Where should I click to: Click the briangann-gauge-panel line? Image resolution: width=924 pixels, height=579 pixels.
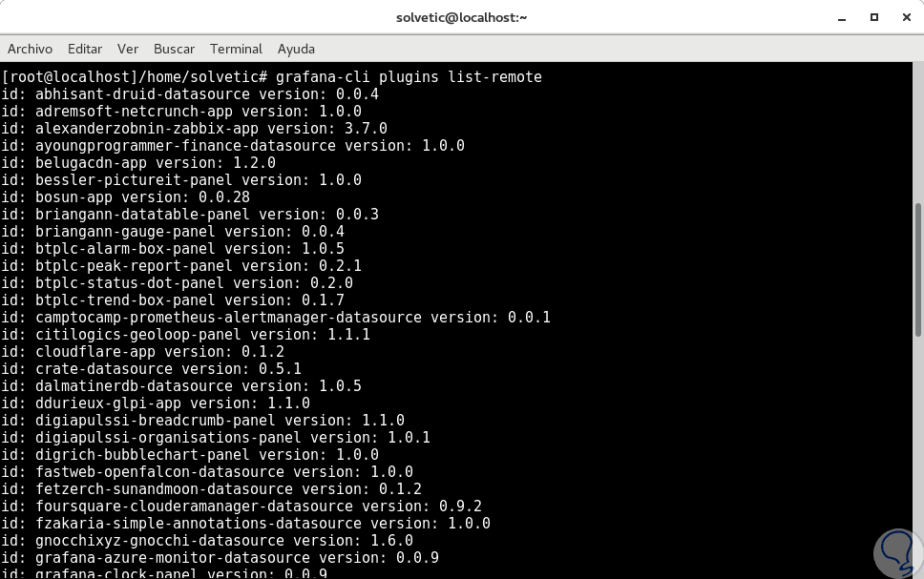coord(173,232)
